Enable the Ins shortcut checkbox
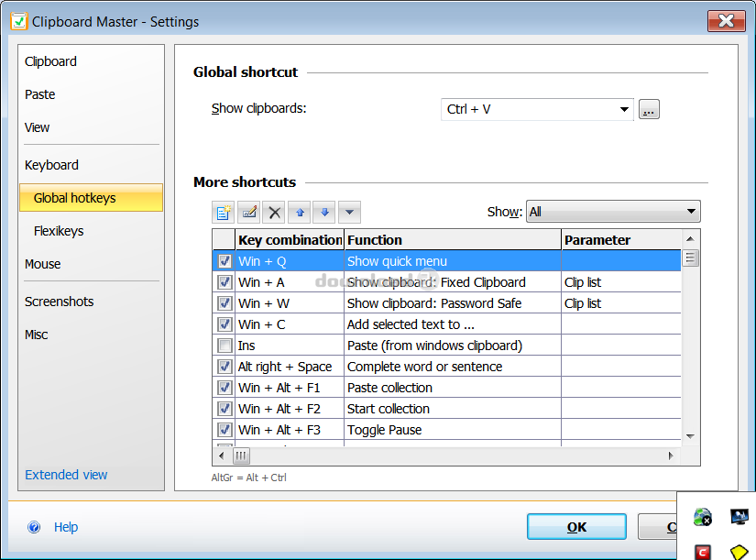756x560 pixels. point(225,346)
